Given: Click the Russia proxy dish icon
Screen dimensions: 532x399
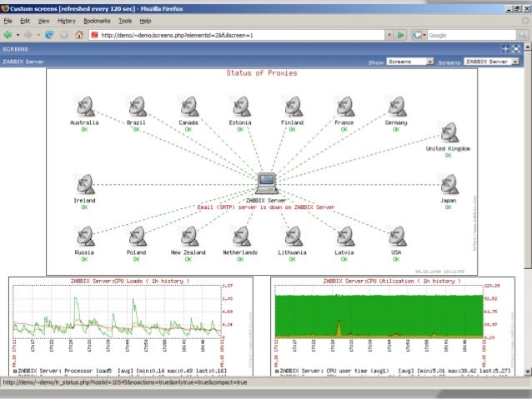Looking at the screenshot, I should (x=85, y=237).
